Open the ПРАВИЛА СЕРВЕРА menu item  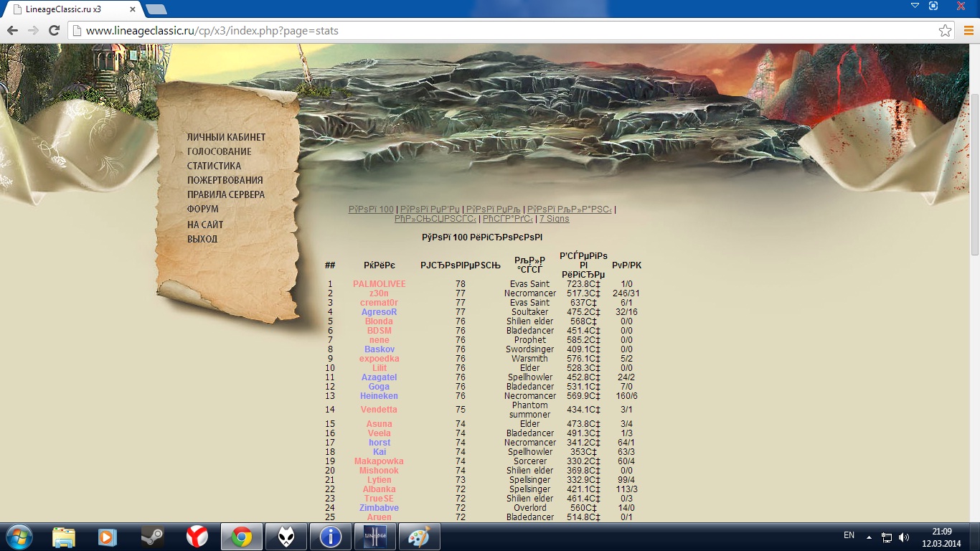226,194
